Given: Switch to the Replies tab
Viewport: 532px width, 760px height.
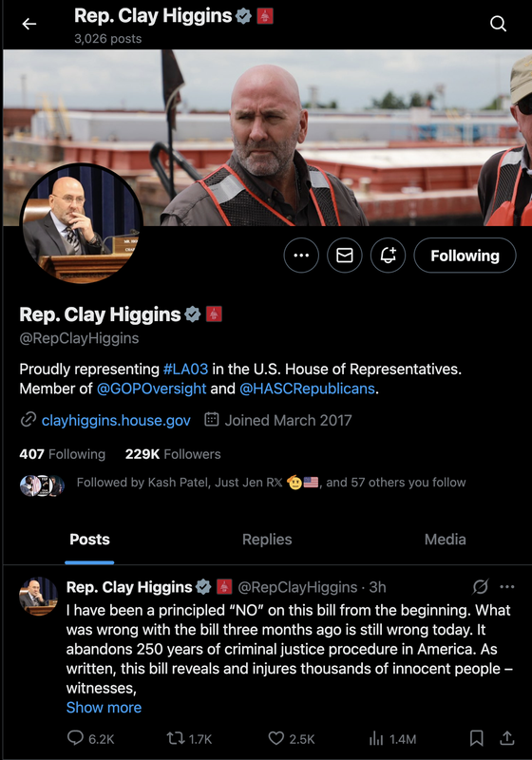Looking at the screenshot, I should point(267,540).
